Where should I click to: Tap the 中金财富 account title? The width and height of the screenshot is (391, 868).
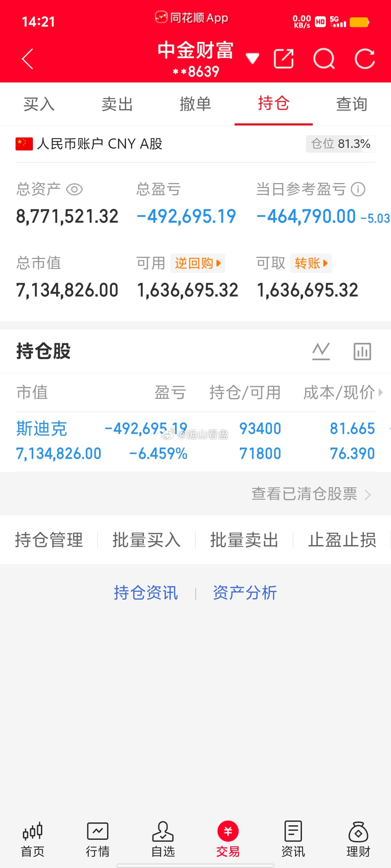coord(195,50)
